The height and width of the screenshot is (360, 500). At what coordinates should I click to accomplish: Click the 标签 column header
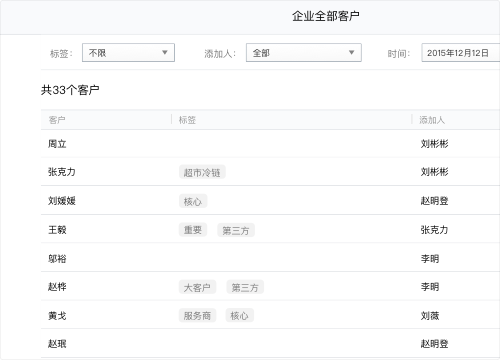point(187,120)
